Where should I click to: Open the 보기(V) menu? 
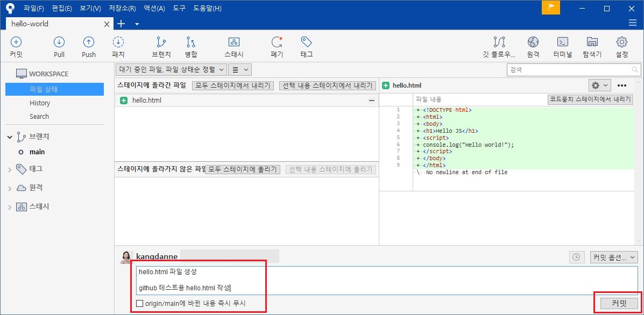point(90,8)
